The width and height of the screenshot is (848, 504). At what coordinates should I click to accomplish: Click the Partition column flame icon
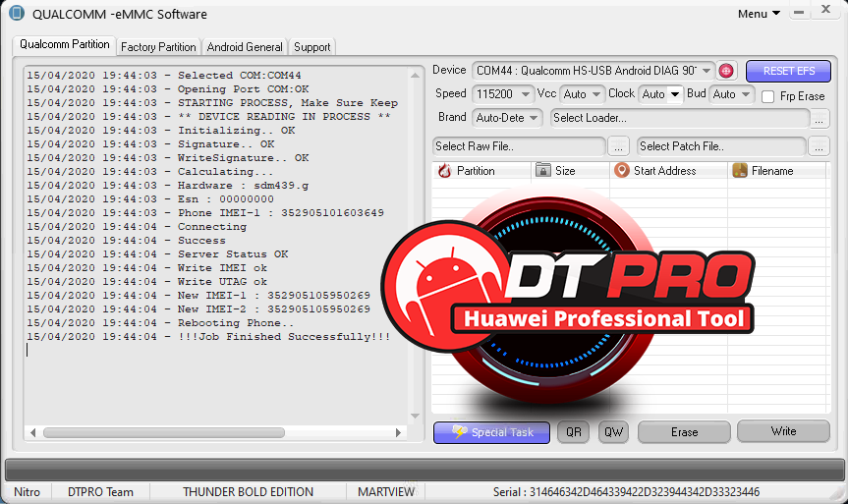[x=444, y=171]
